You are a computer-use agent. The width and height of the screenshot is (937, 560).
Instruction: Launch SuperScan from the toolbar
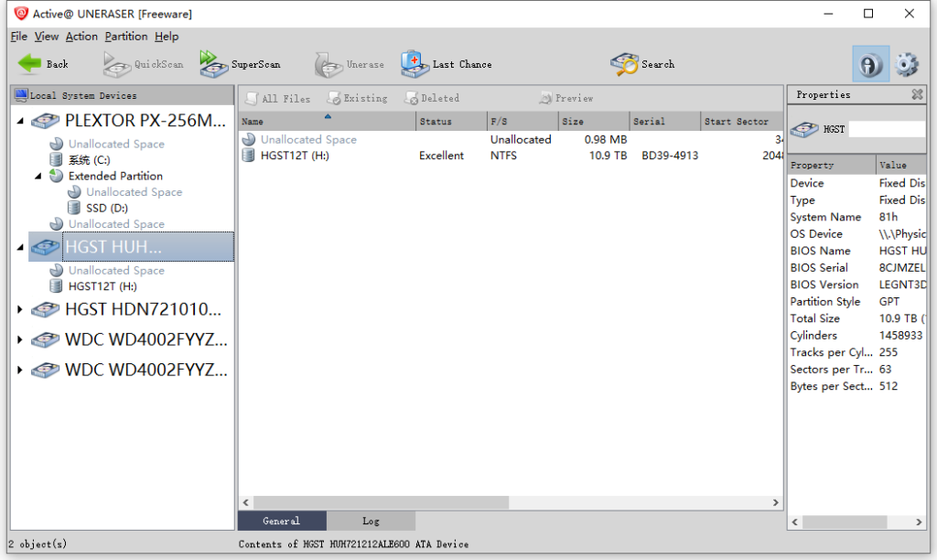tap(241, 64)
